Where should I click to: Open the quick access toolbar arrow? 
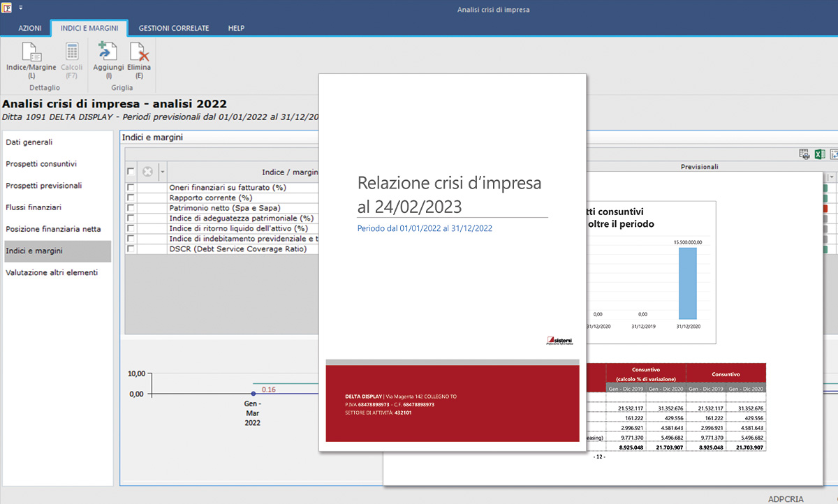(x=20, y=9)
